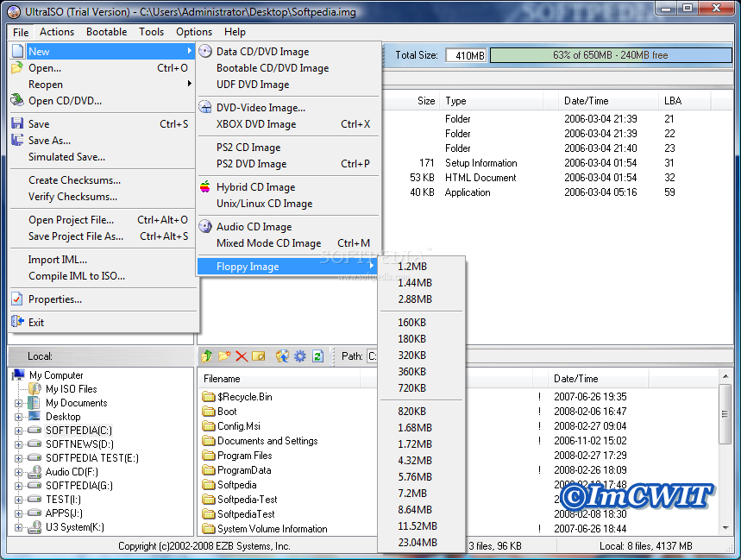Image resolution: width=741 pixels, height=560 pixels.
Task: Select 720KB floppy image size
Action: pos(421,388)
